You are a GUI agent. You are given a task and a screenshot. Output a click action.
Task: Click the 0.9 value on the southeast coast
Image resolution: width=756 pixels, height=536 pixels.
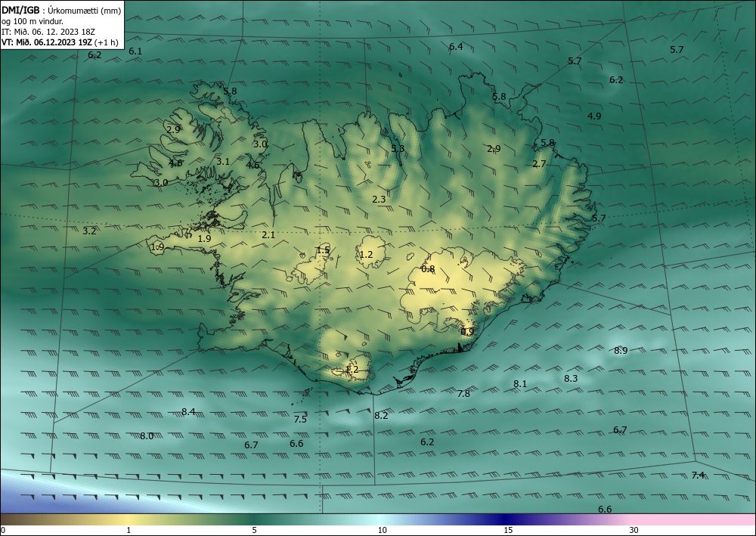click(x=467, y=332)
